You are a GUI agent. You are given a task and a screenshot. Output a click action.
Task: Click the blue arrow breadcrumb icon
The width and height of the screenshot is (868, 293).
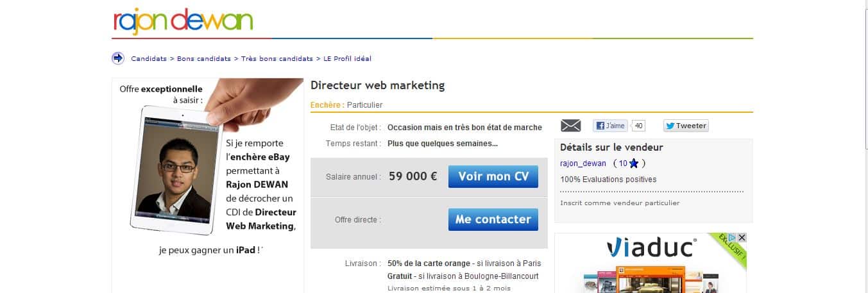tap(118, 58)
